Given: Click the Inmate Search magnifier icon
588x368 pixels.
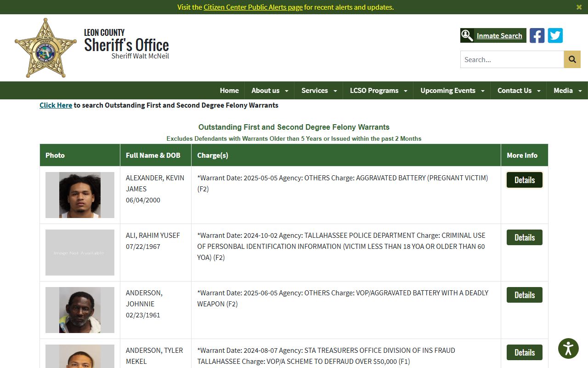Looking at the screenshot, I should tap(467, 35).
